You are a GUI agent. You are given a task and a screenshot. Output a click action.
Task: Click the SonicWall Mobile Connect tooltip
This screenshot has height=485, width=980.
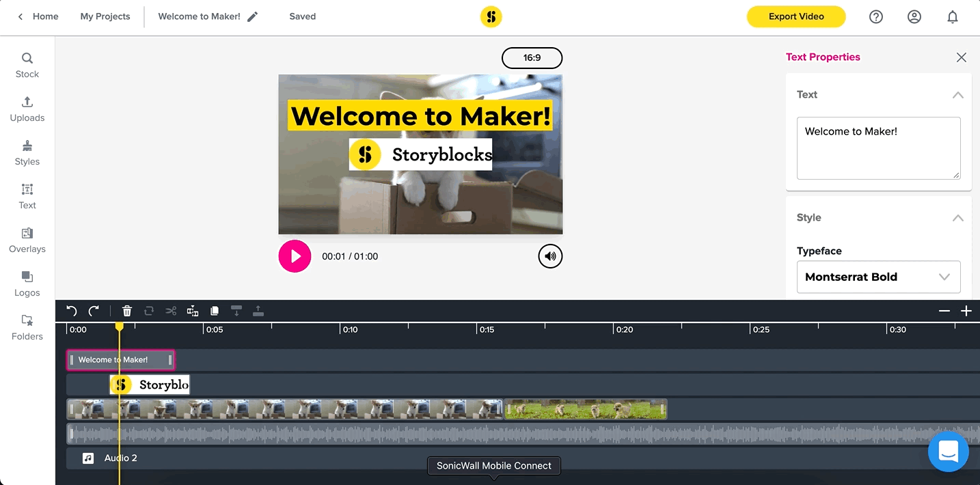[494, 466]
